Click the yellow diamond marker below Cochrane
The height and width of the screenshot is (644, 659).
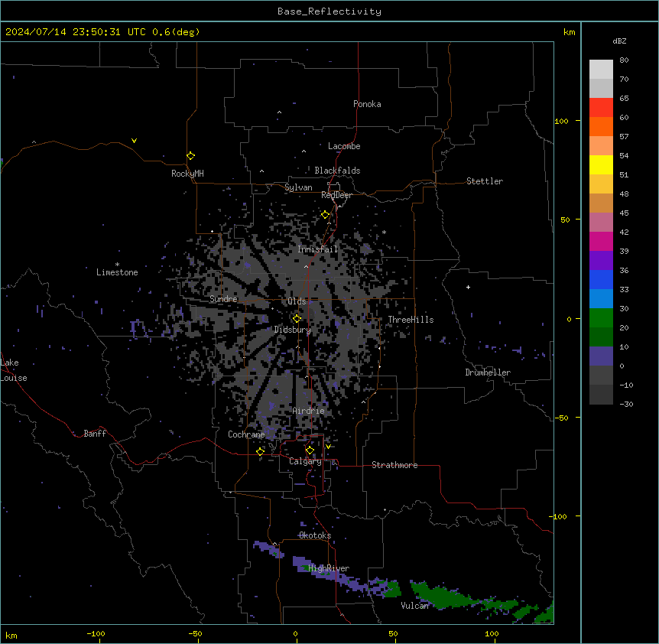tap(260, 451)
